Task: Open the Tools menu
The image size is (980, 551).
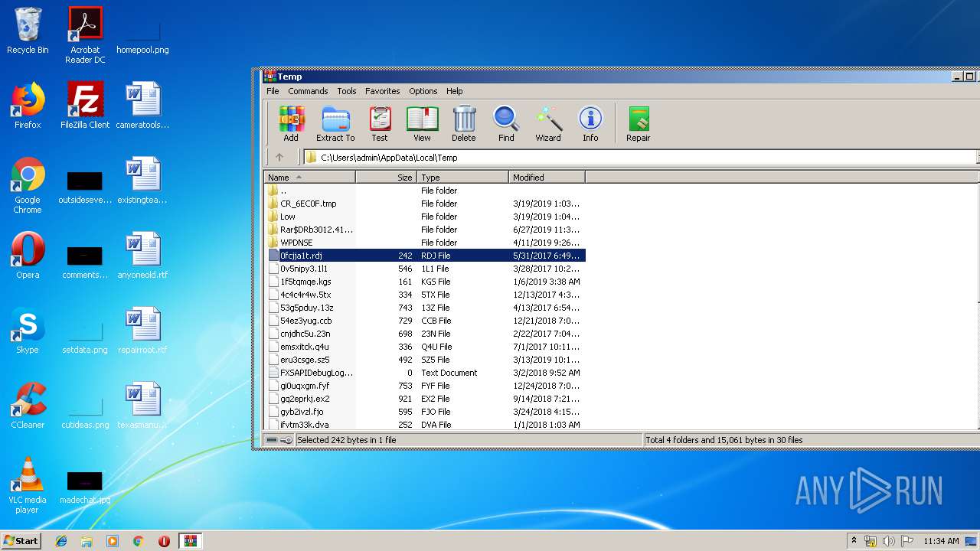Action: 347,91
